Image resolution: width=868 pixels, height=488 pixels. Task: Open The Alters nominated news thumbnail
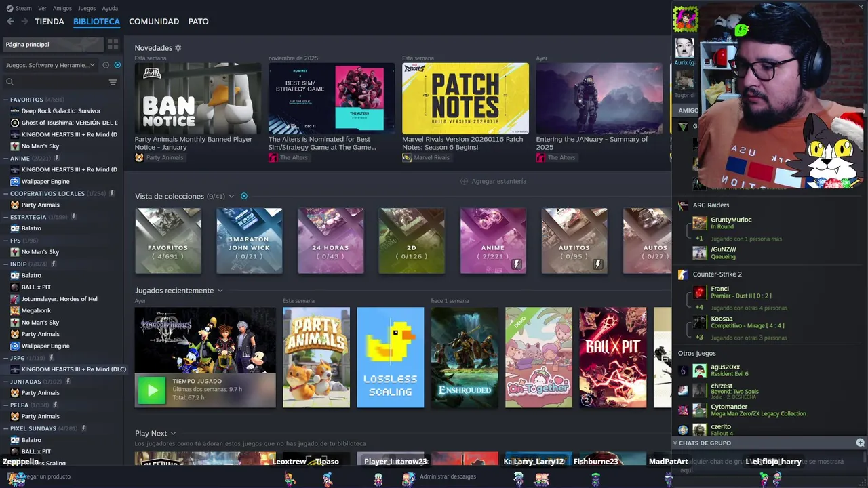coord(332,98)
